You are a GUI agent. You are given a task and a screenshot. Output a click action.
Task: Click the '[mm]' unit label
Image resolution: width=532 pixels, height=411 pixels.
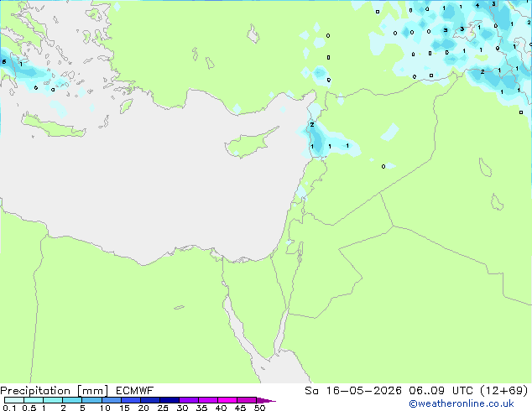click(93, 391)
